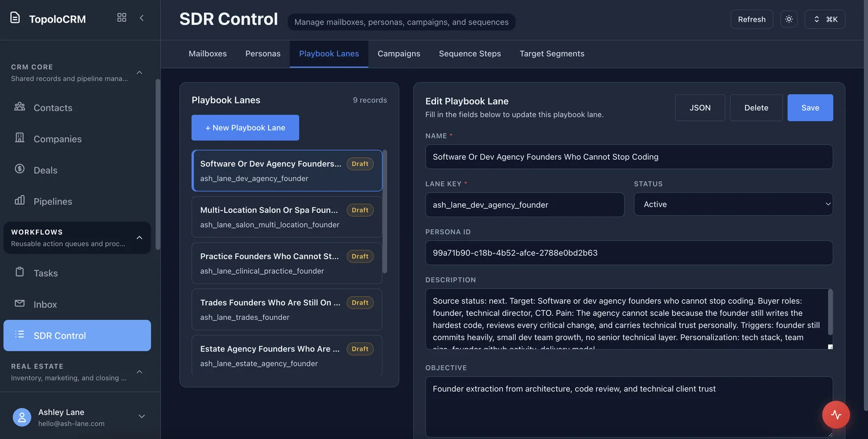The width and height of the screenshot is (868, 439).
Task: Select Practice Founders Who Cannot lane
Action: click(286, 263)
